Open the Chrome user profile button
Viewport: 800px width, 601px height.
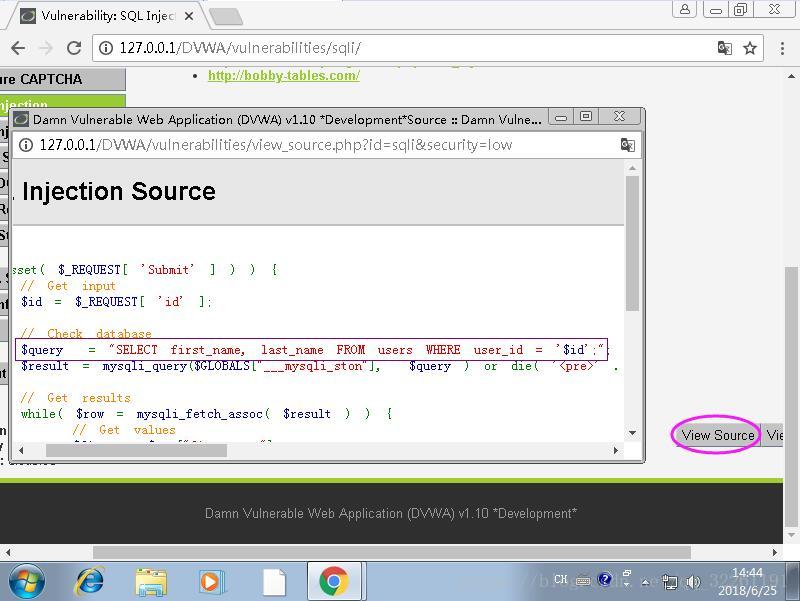pyautogui.click(x=685, y=9)
